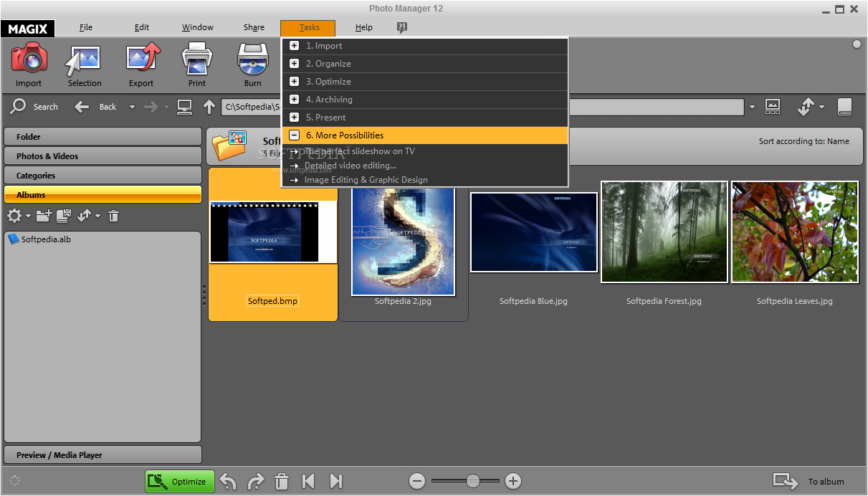This screenshot has width=868, height=496.
Task: Select The perfect slideshow on TV
Action: click(359, 151)
